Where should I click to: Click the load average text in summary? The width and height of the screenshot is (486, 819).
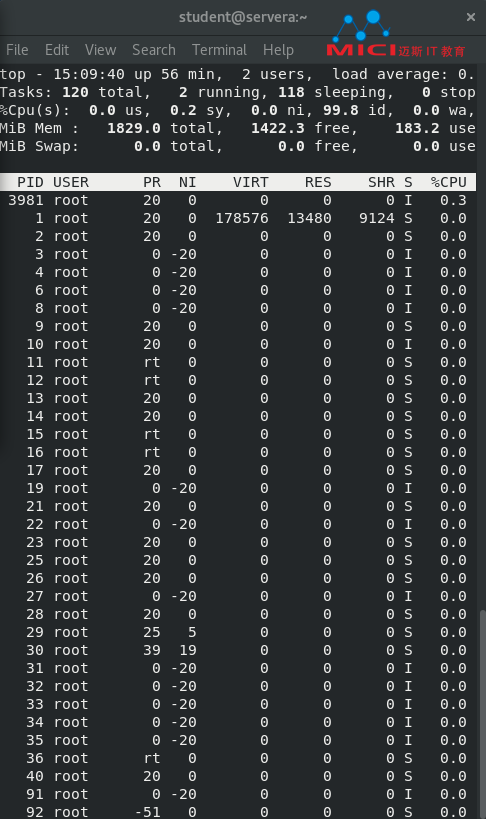coord(403,75)
